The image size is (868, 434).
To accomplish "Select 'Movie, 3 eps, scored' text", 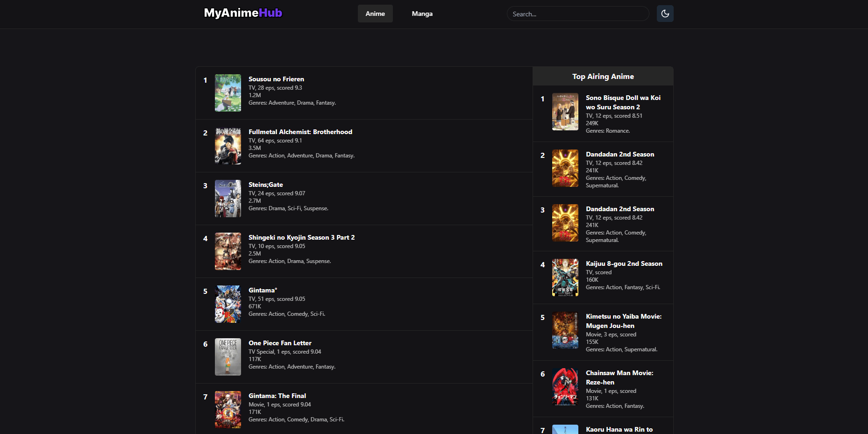I will click(x=611, y=334).
